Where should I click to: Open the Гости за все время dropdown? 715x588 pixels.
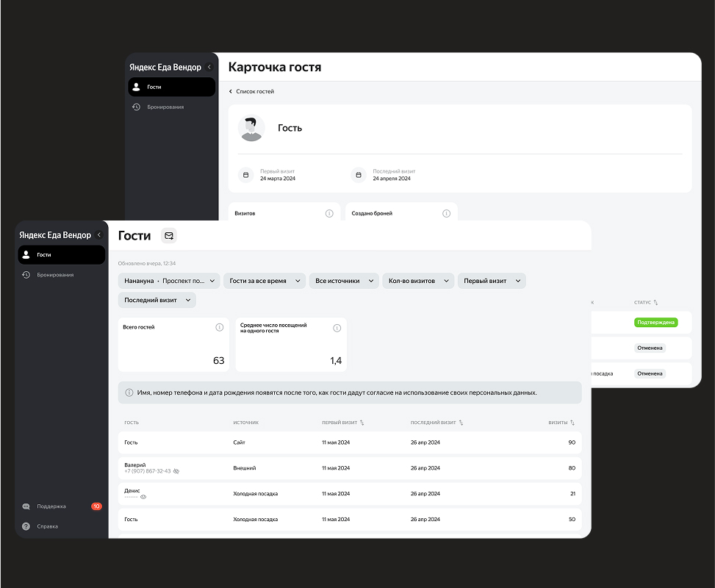265,281
